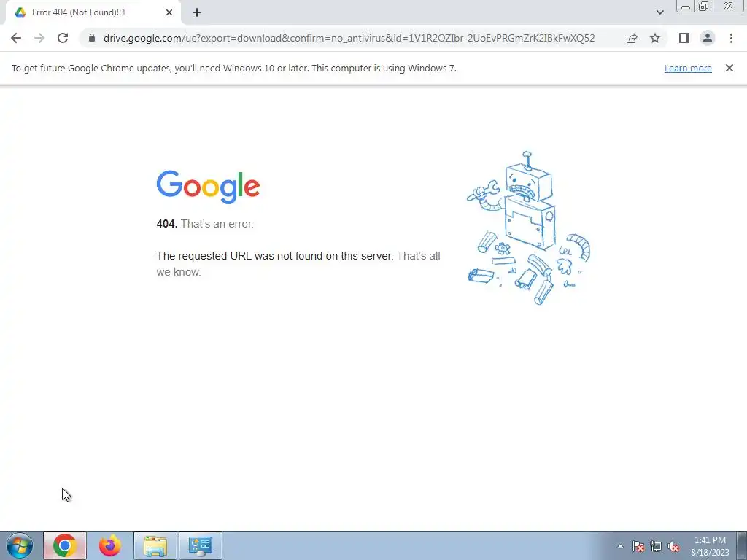Restore down the Chrome window
Screen dimensions: 747x560
703,7
